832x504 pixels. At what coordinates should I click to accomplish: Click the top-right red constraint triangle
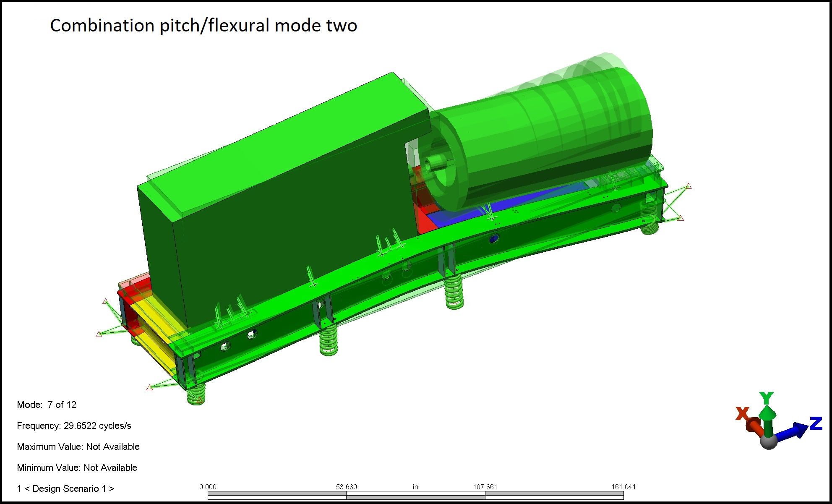[689, 186]
